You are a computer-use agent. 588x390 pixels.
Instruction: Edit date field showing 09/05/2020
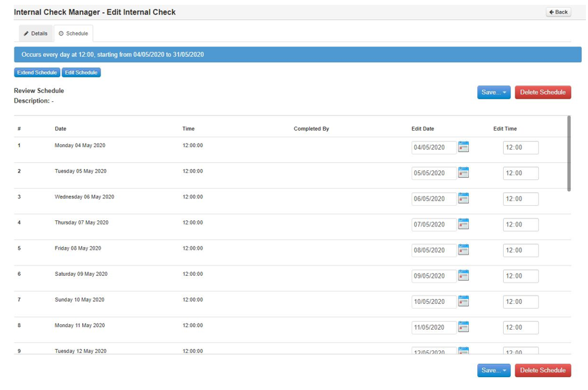coord(434,276)
